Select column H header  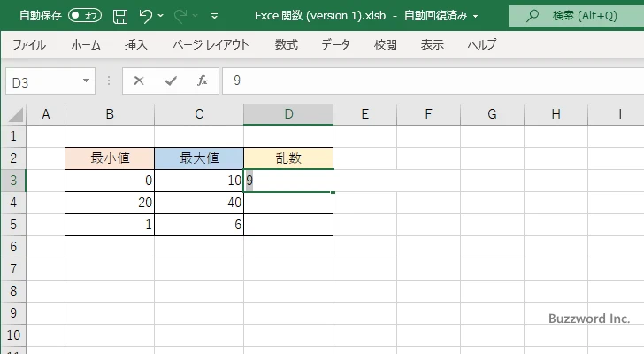click(x=556, y=114)
